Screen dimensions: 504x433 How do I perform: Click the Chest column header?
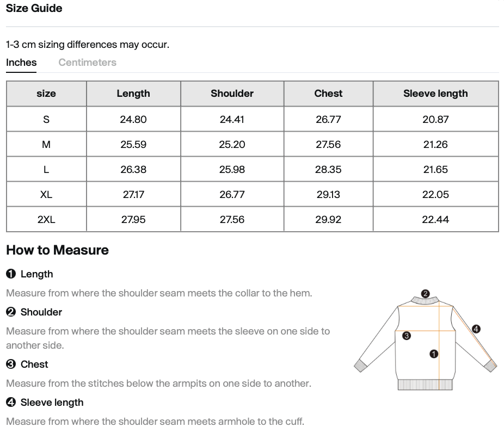[328, 94]
